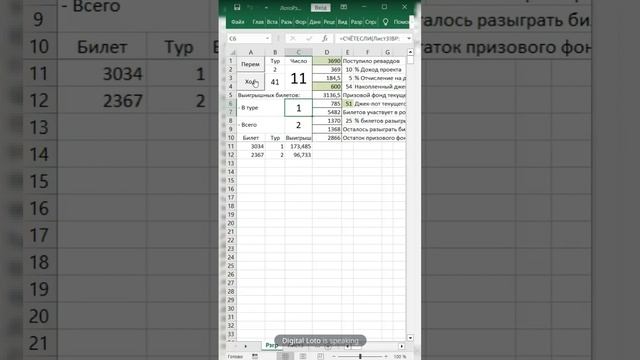Click the vertical scrollbar up arrow
This screenshot has width=640, height=360.
pyautogui.click(x=410, y=52)
